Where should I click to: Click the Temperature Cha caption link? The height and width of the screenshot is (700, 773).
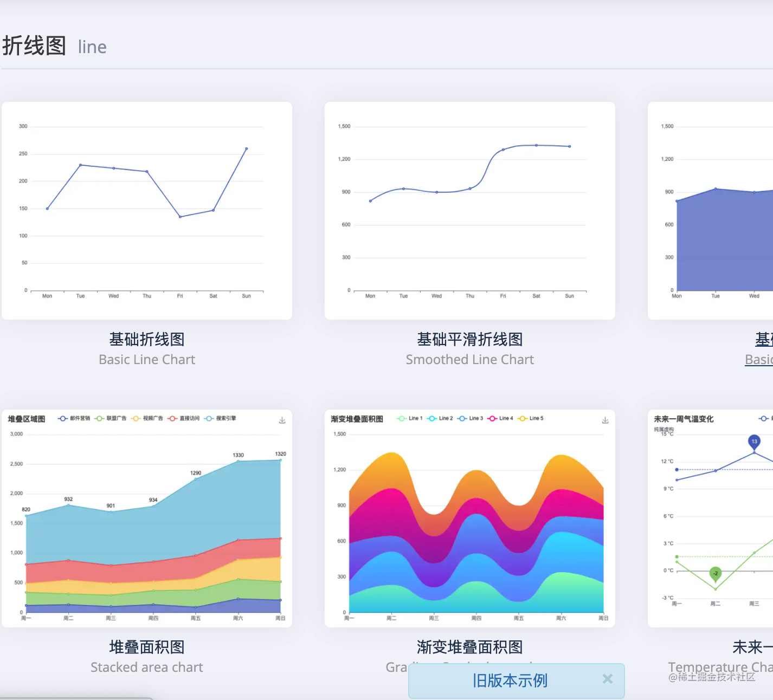point(720,667)
